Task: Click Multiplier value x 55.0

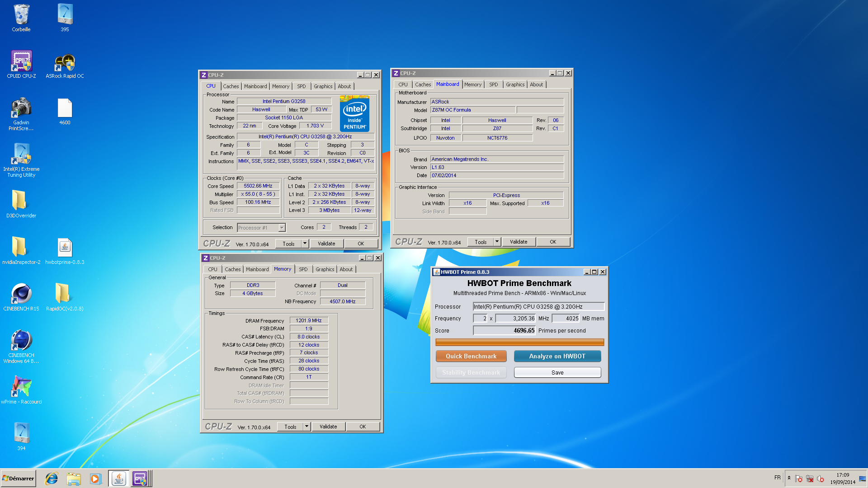Action: 258,194
